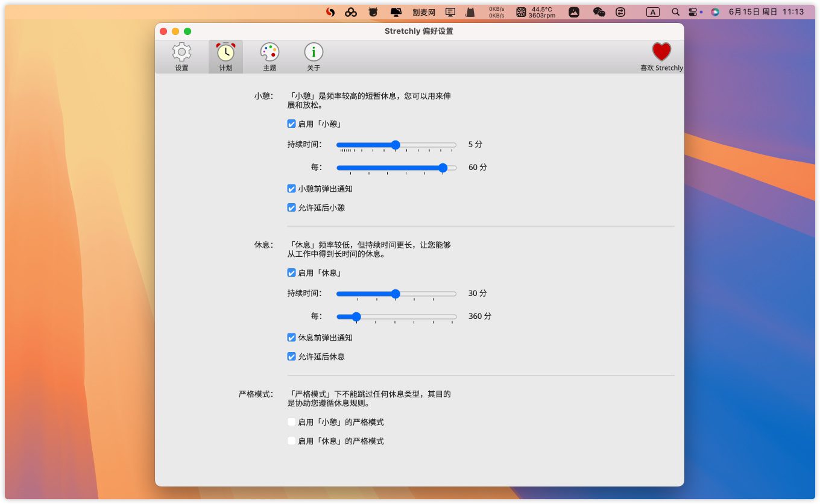Click 小憩 每 slider showing 60 分
Viewport: 820px width, 504px height.
point(396,168)
